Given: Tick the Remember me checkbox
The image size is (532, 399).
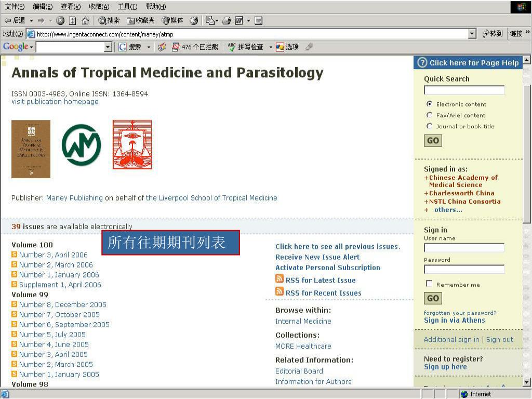Looking at the screenshot, I should point(429,283).
